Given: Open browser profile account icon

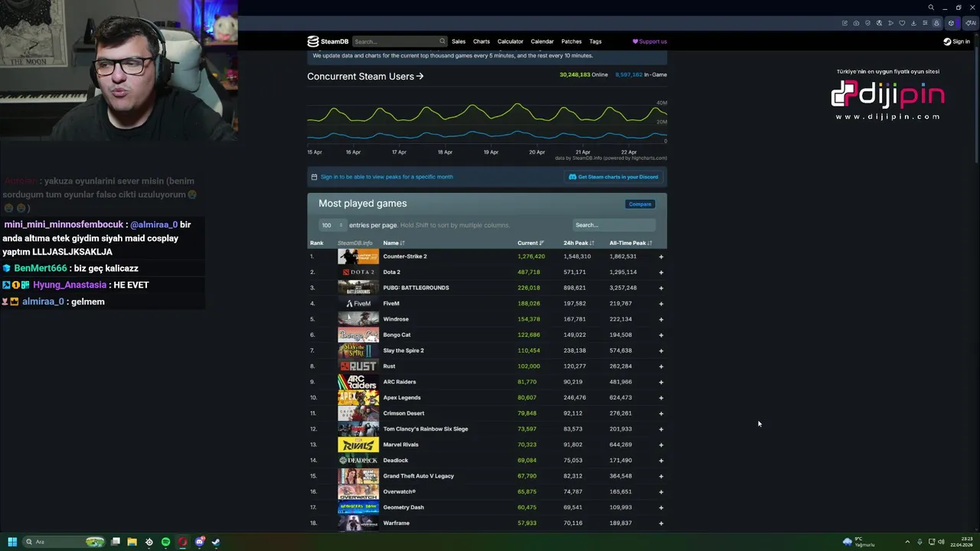Looking at the screenshot, I should [936, 23].
